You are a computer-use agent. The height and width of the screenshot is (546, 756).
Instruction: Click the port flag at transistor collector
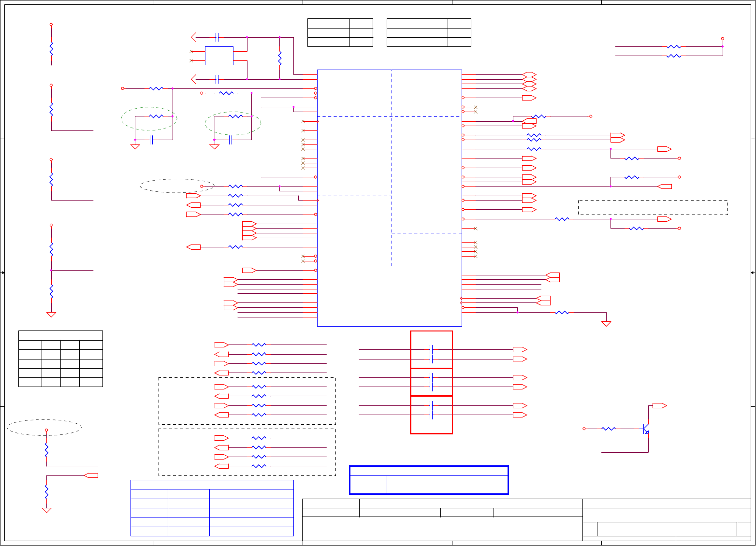[660, 406]
